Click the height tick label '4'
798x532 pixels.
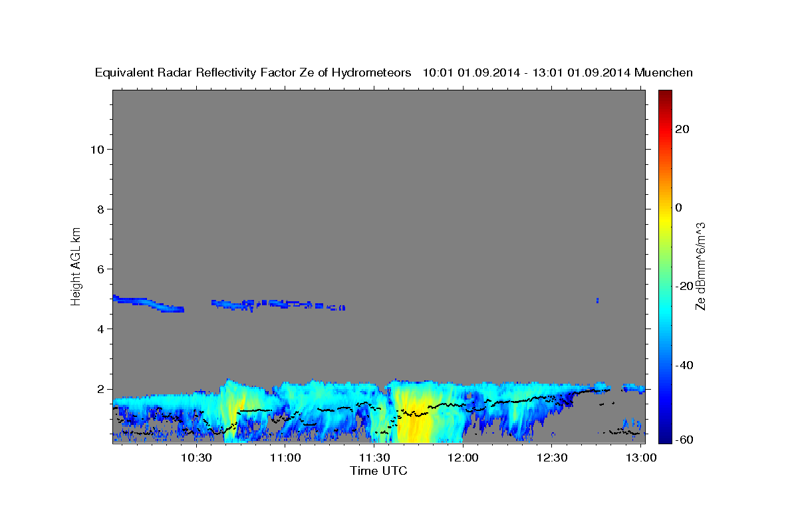(101, 329)
